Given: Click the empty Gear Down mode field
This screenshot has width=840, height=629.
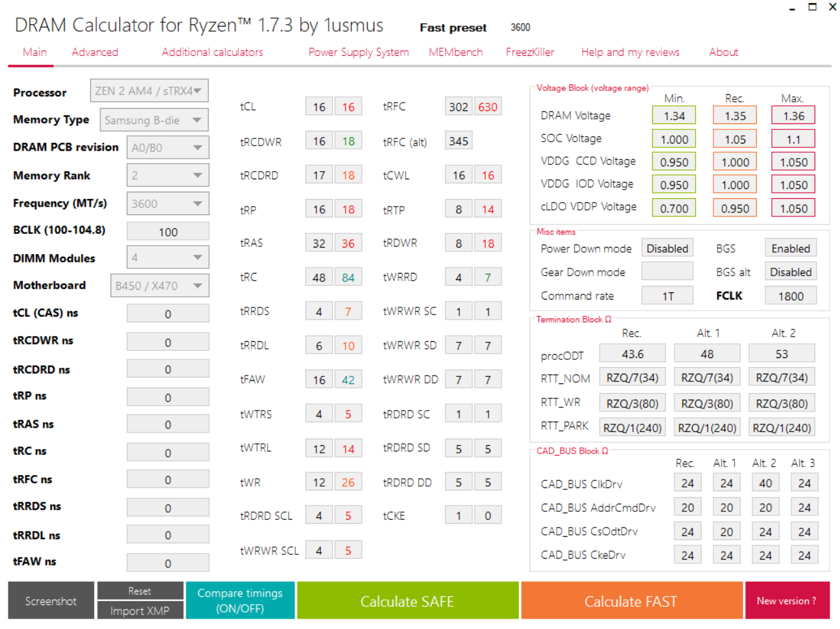Looking at the screenshot, I should (667, 272).
